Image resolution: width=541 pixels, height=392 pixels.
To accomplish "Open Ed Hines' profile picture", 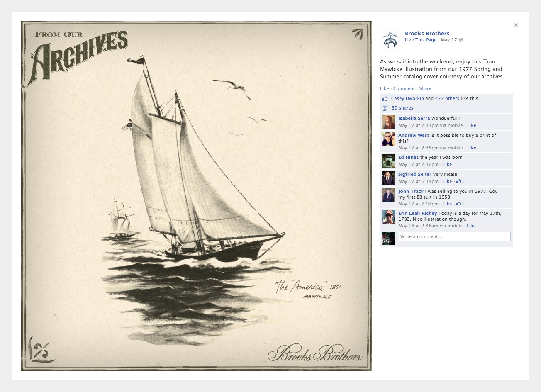I will click(388, 161).
